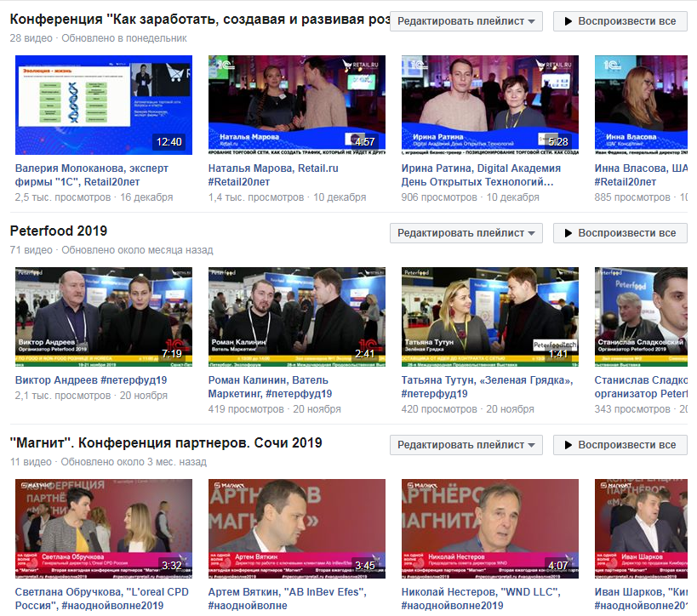
Task: Open the Артем Вяткин video thumbnail
Action: [x=297, y=529]
